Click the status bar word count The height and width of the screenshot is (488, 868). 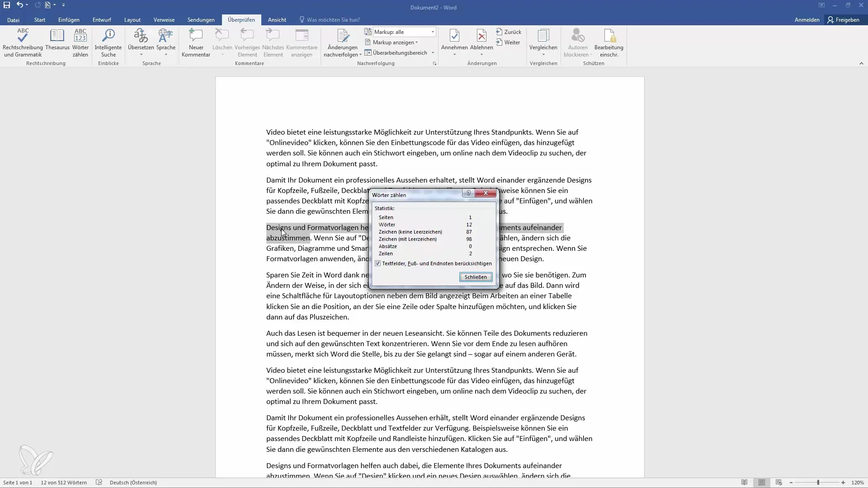click(64, 483)
